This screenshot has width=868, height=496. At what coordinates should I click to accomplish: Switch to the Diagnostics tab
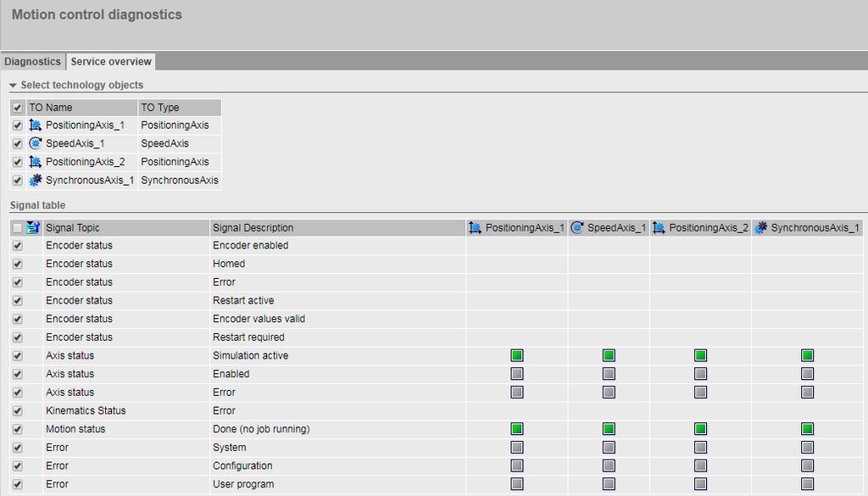[x=33, y=61]
